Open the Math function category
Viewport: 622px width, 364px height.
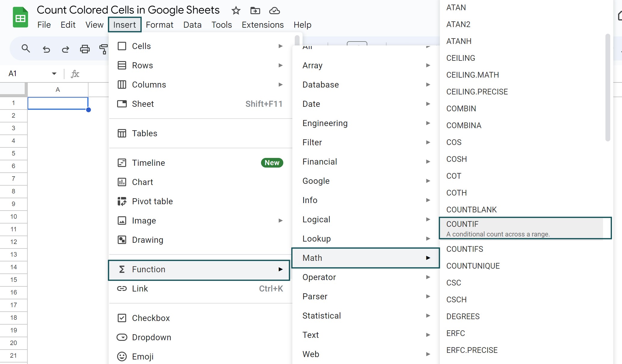[366, 258]
